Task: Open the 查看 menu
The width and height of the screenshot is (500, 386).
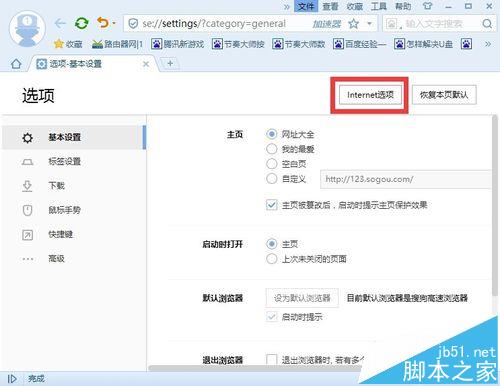Action: click(330, 6)
